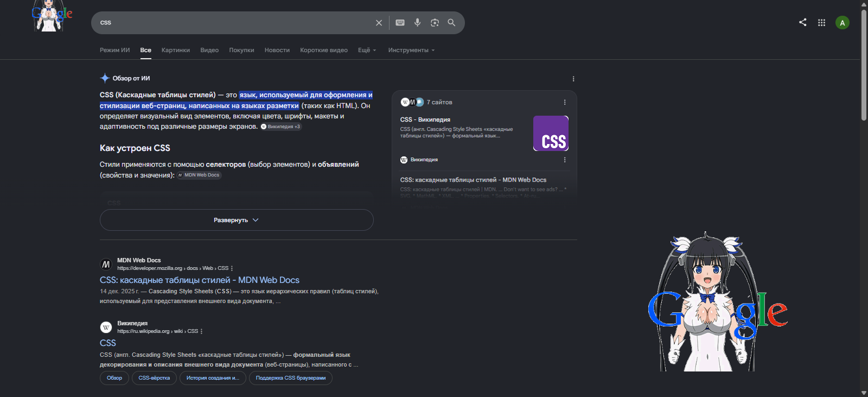Click the 'История создания и...' chip
This screenshot has width=868, height=397.
[x=213, y=378]
